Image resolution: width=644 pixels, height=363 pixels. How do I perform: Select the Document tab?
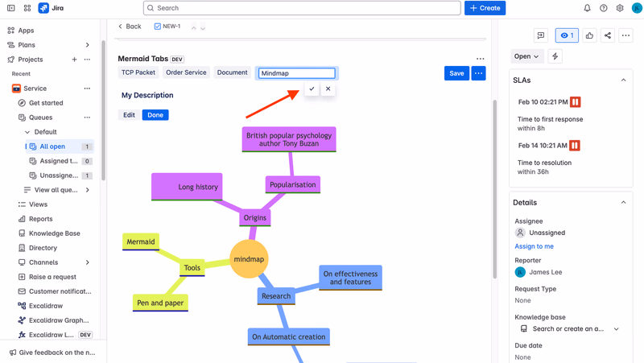click(233, 72)
